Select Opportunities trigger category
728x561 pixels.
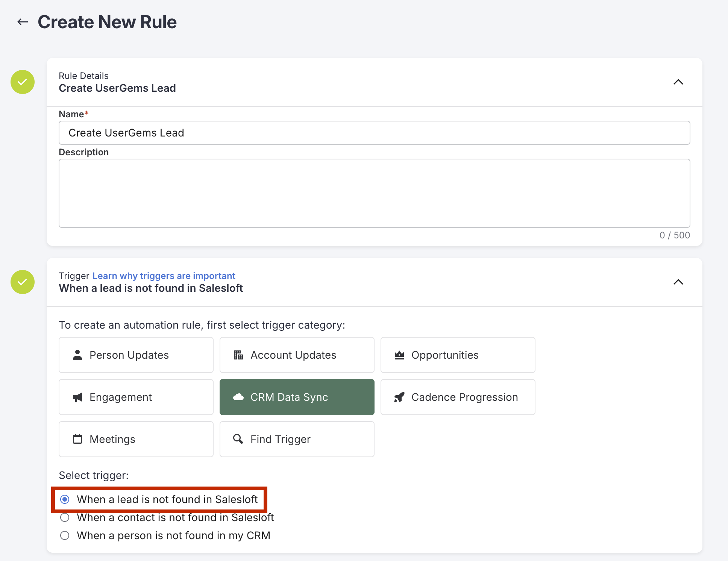(458, 355)
